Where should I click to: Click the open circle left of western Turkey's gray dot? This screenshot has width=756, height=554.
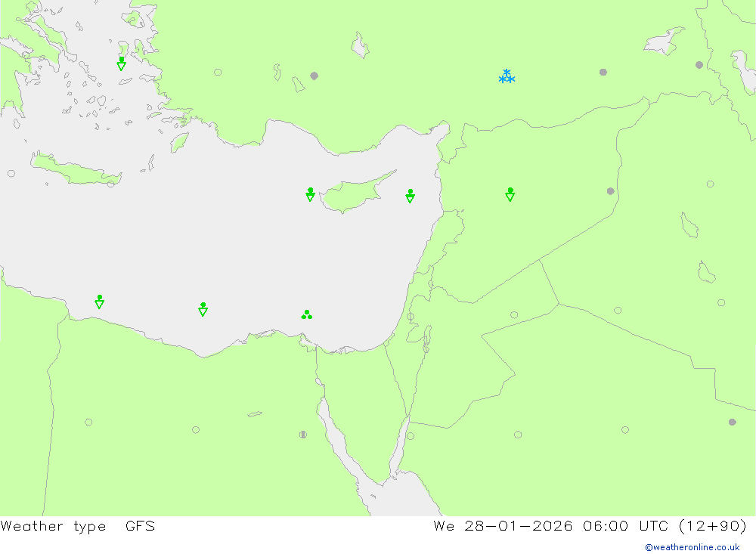218,73
